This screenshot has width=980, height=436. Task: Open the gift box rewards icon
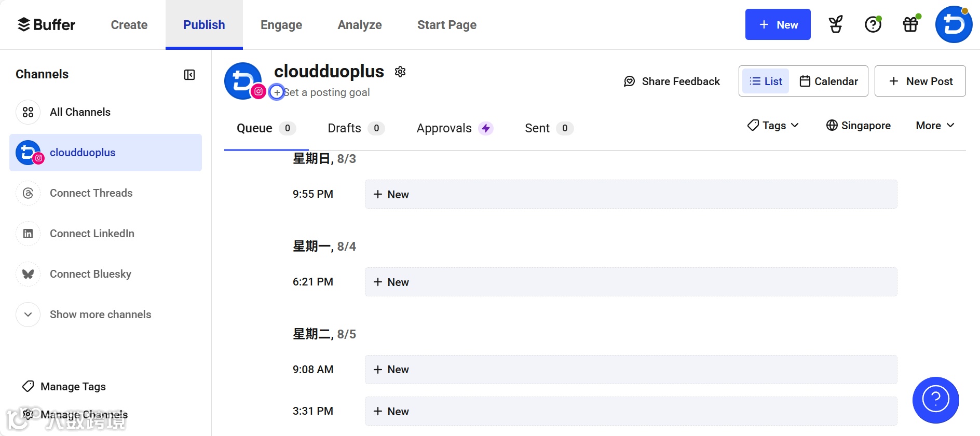pyautogui.click(x=911, y=24)
